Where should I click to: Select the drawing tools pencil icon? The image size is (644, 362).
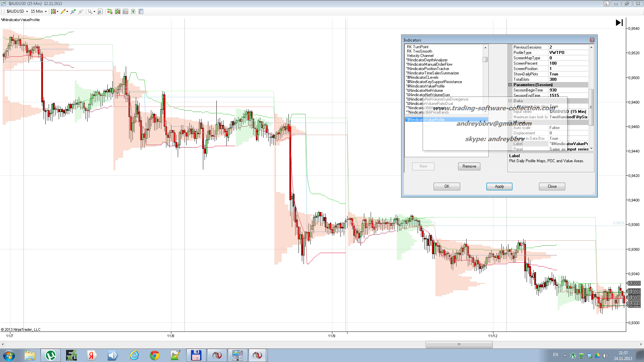pos(63,11)
